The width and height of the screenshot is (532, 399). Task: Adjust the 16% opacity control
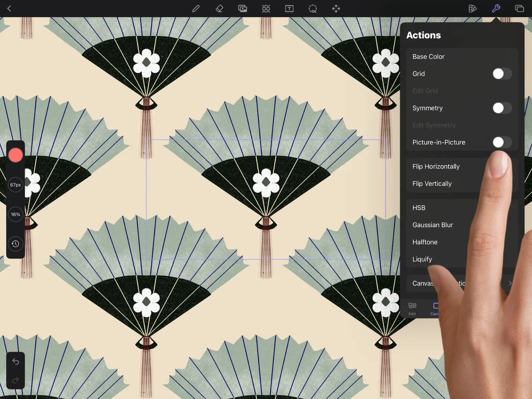[x=15, y=214]
